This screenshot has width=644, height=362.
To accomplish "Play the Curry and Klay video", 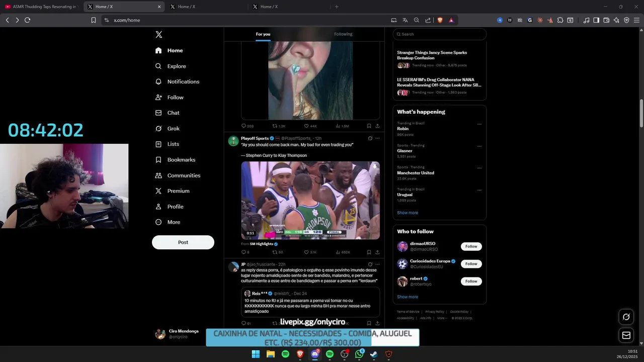I will click(x=310, y=200).
